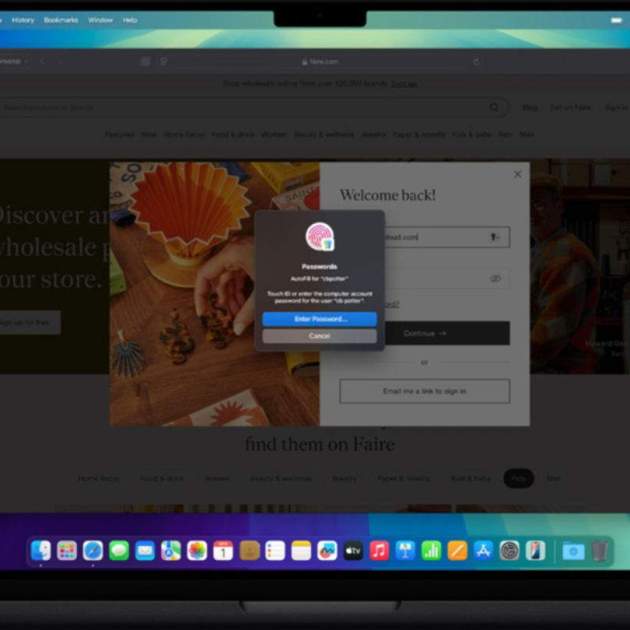
Task: Click the dark Continue button
Action: pyautogui.click(x=424, y=333)
